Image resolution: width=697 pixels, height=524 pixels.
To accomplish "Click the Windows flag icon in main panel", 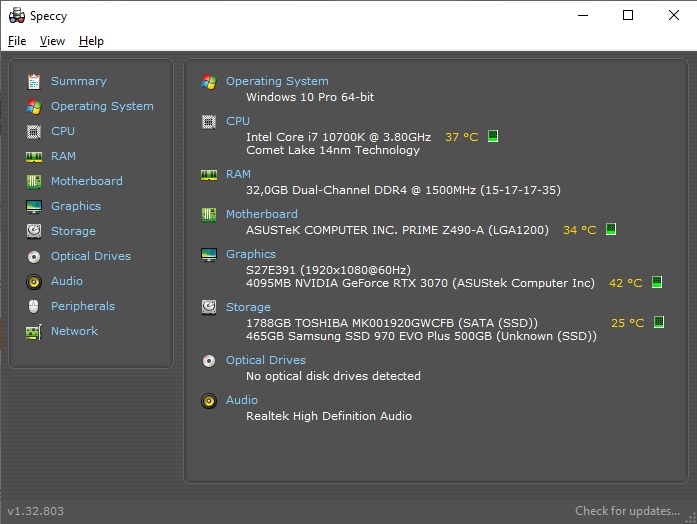I will (209, 81).
